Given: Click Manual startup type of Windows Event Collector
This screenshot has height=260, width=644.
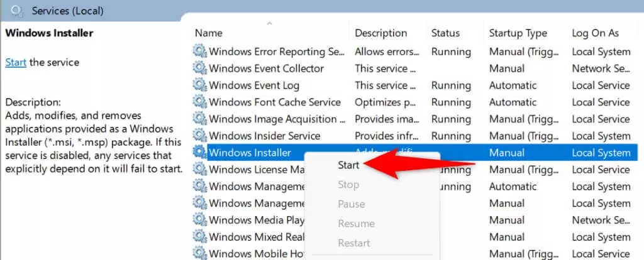Looking at the screenshot, I should [x=507, y=68].
